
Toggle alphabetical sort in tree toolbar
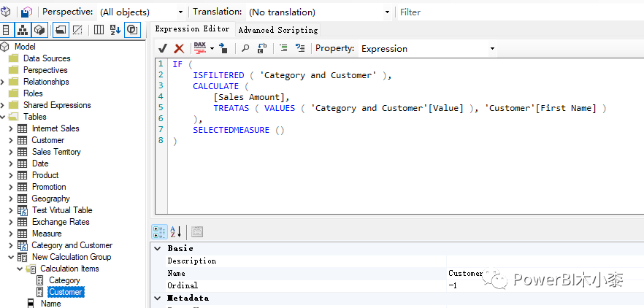[x=115, y=30]
